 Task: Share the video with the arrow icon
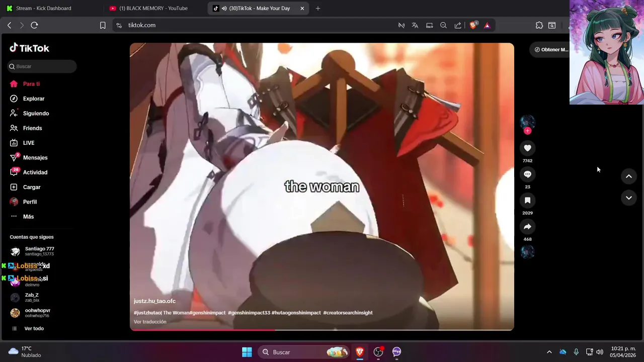(527, 226)
